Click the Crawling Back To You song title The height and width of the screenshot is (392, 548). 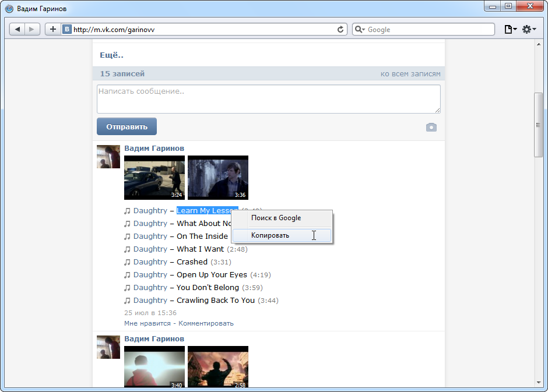(216, 301)
